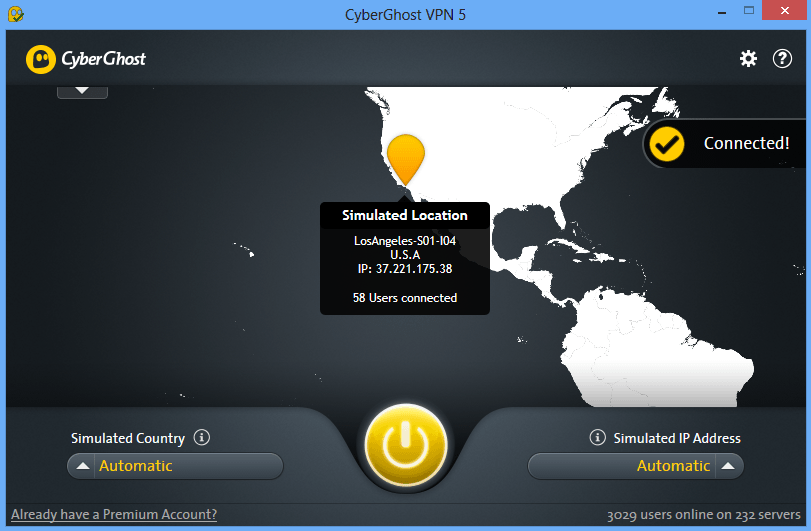Minimize the CyberGhost VPN 5 window
The width and height of the screenshot is (811, 531).
click(722, 12)
